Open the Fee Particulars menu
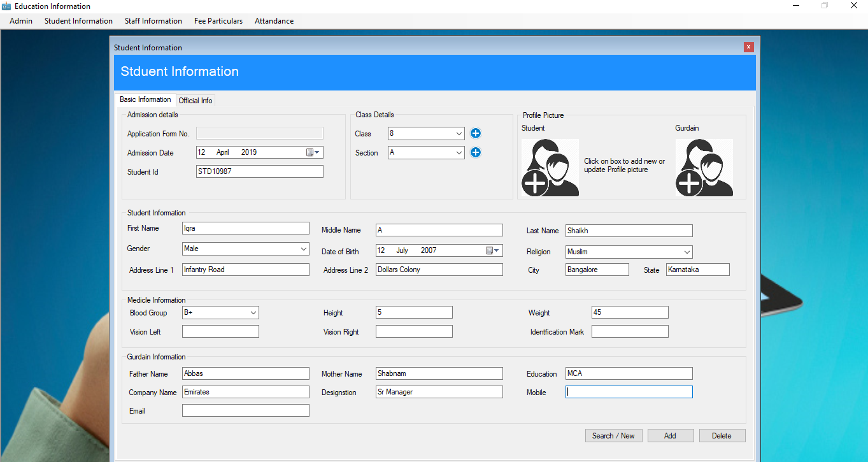Viewport: 868px width, 462px height. click(218, 21)
